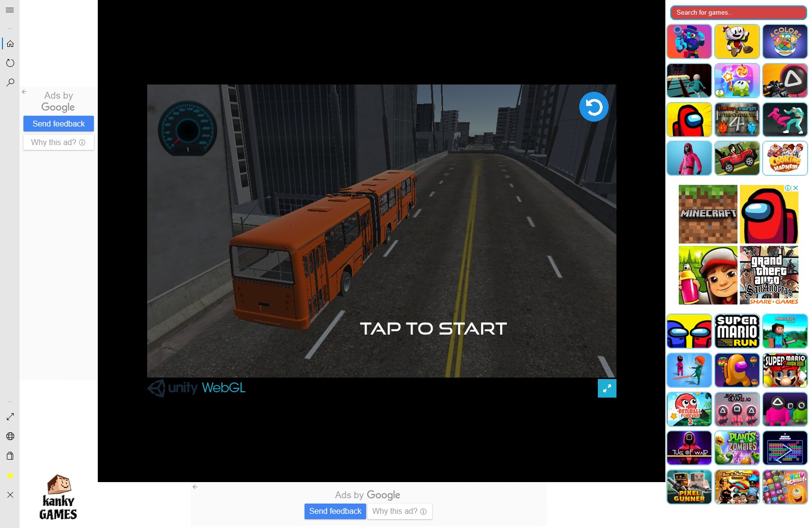The width and height of the screenshot is (812, 528).
Task: Open the Minecraft Steve game thumbnail
Action: click(785, 331)
